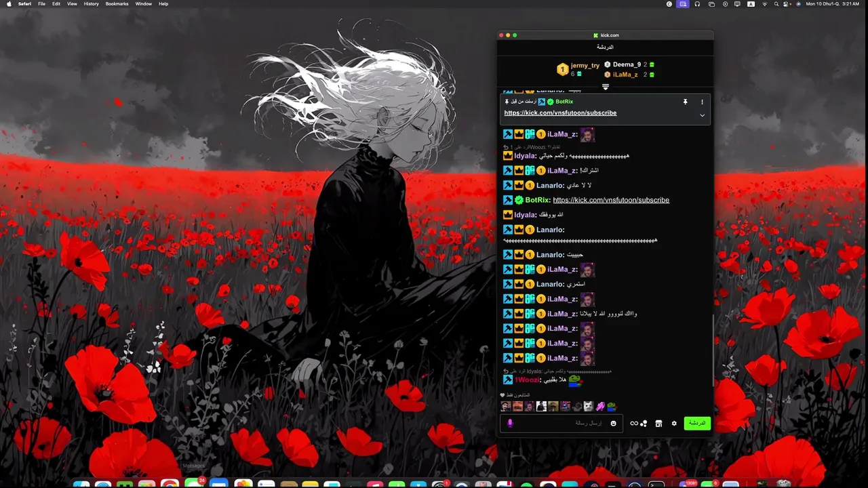868x488 pixels.
Task: Click the BotRix username in chat feed
Action: tap(538, 200)
